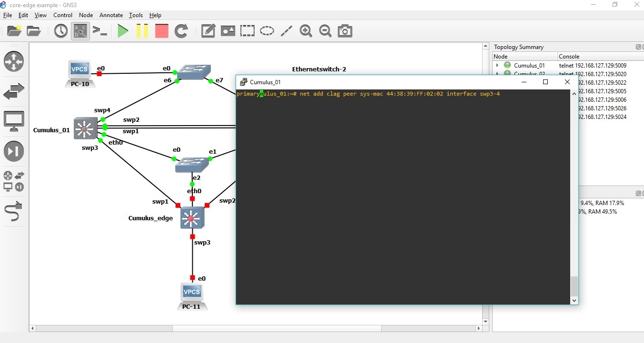The width and height of the screenshot is (644, 343).
Task: Select the Draw an ellipse tool
Action: pos(267,31)
